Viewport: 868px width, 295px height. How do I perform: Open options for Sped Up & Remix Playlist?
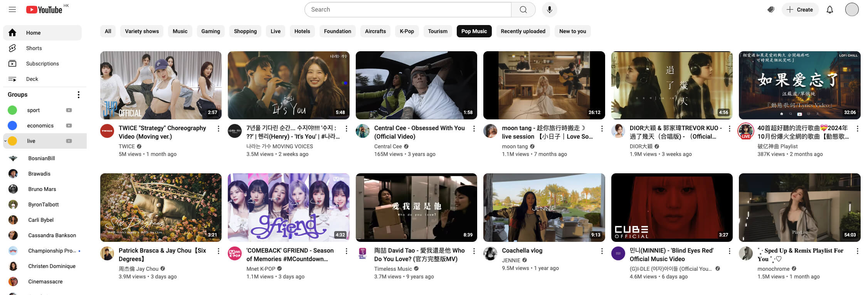tap(857, 251)
